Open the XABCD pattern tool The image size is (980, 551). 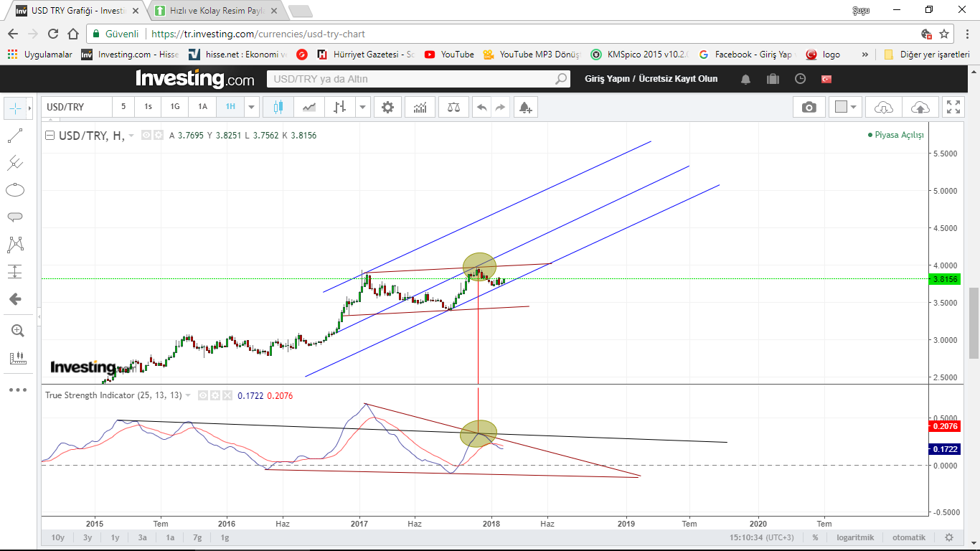tap(15, 245)
